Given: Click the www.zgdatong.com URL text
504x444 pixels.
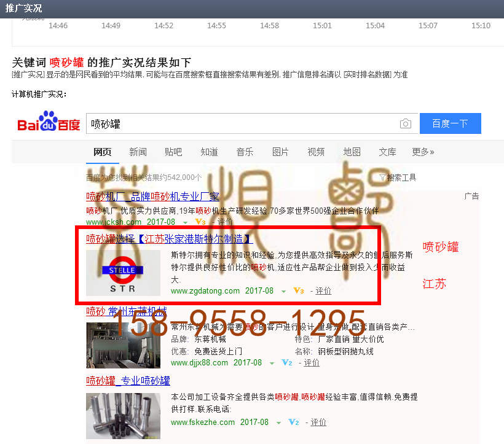Looking at the screenshot, I should tap(205, 291).
